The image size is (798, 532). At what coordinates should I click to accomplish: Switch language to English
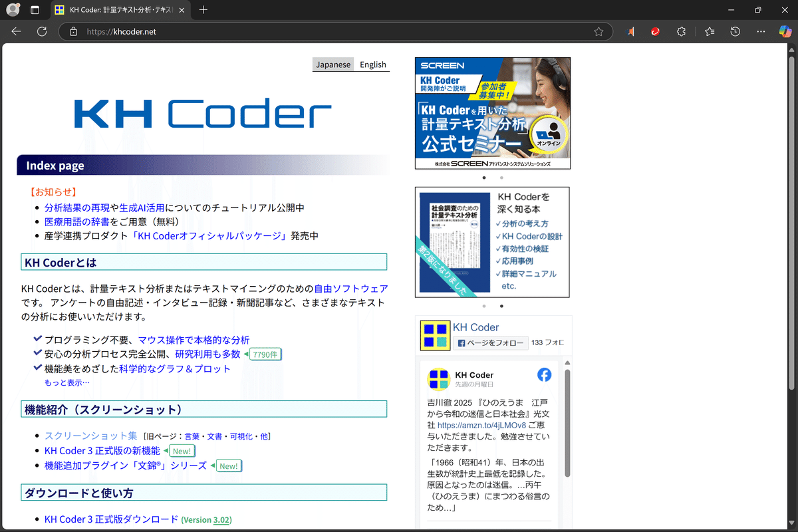[372, 65]
